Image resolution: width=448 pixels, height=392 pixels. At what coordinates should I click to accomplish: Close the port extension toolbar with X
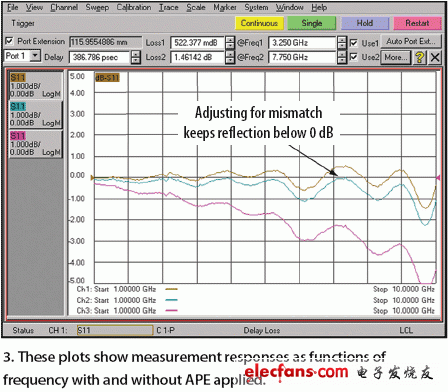tap(435, 57)
